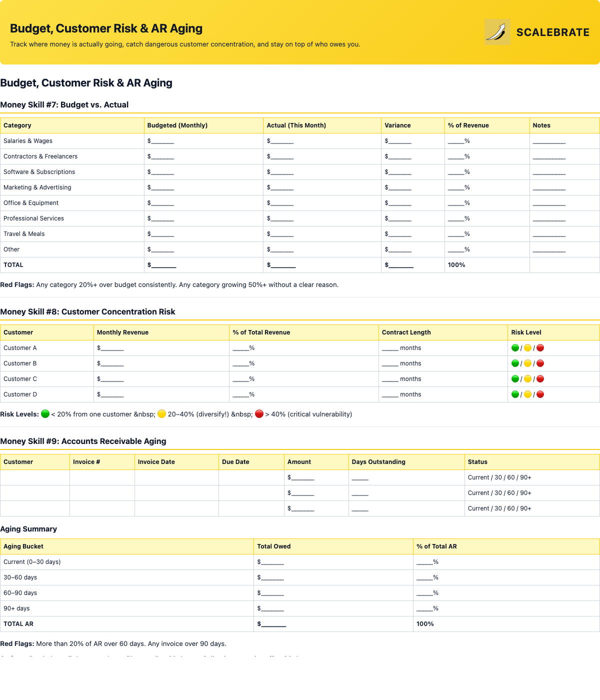Click Customer B percent of total revenue blank
The width and height of the screenshot is (600, 700).
[244, 363]
